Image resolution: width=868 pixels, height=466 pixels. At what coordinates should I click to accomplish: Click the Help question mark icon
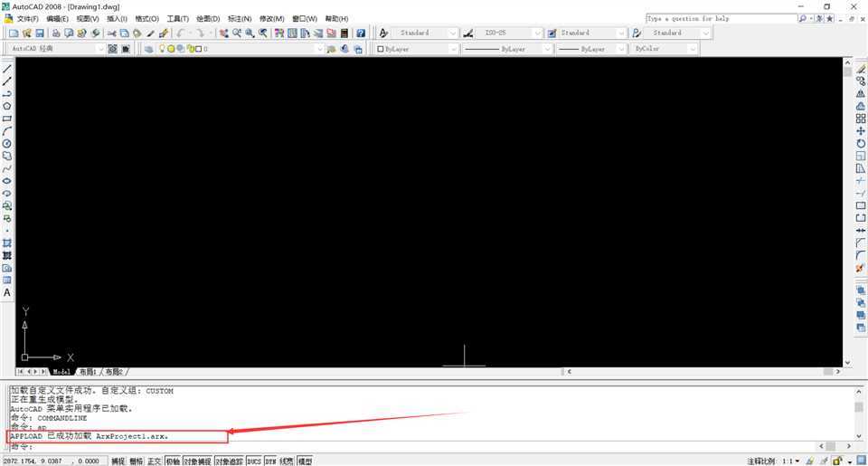click(361, 33)
